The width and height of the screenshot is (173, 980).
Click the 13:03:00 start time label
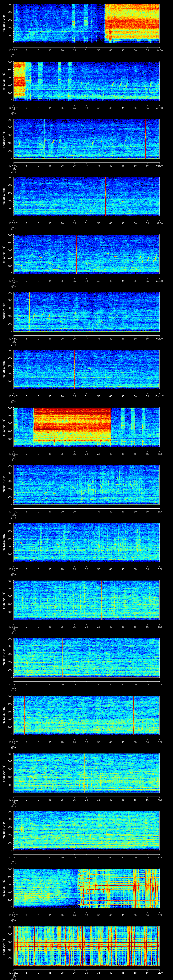point(13,627)
